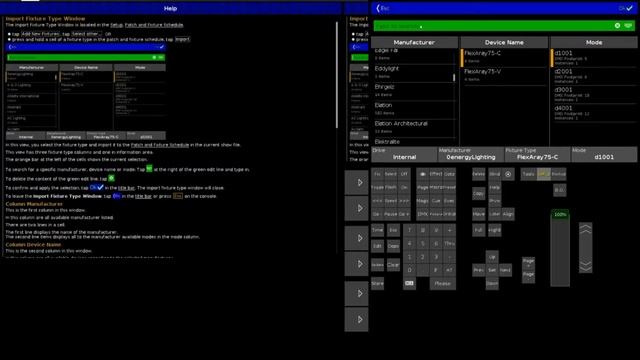The width and height of the screenshot is (640, 360).
Task: Tap the Esc back arrow in title bar
Action: [382, 8]
